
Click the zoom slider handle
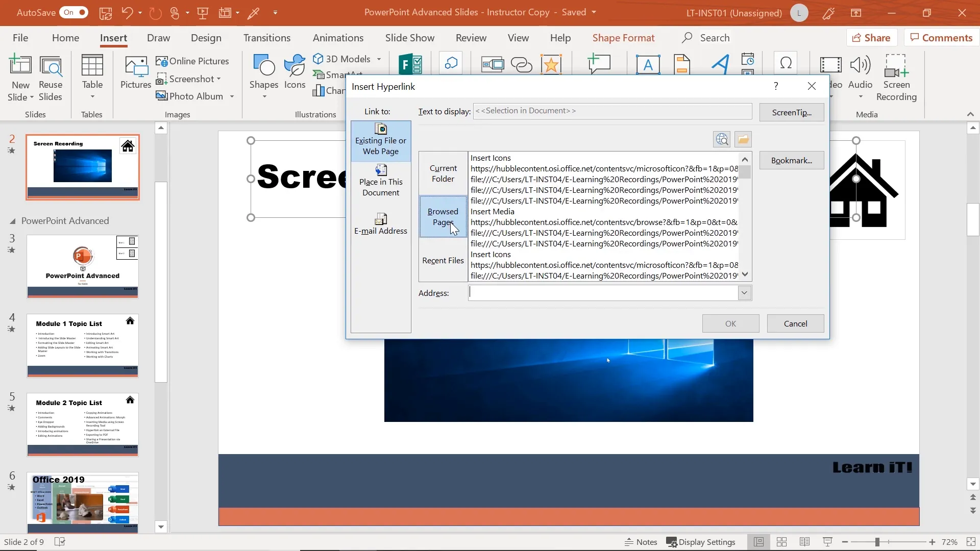click(877, 542)
